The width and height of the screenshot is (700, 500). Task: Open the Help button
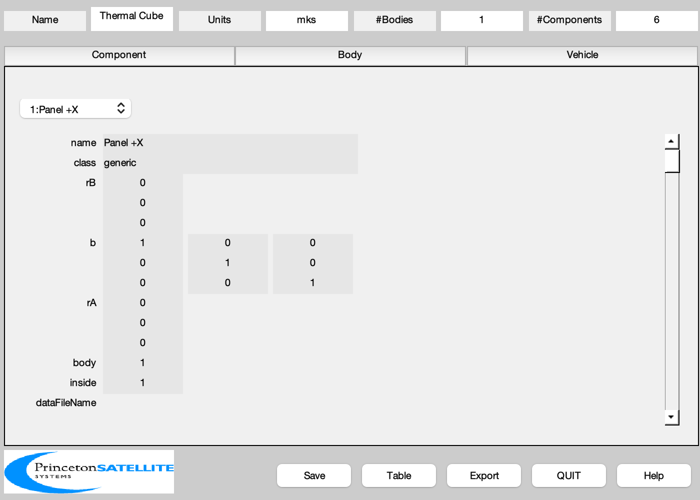(x=654, y=475)
